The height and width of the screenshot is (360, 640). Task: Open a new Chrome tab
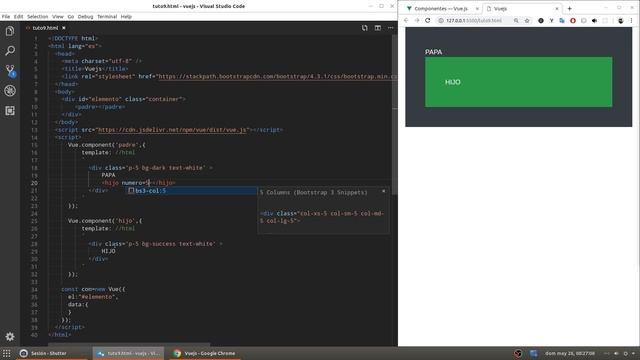[569, 9]
